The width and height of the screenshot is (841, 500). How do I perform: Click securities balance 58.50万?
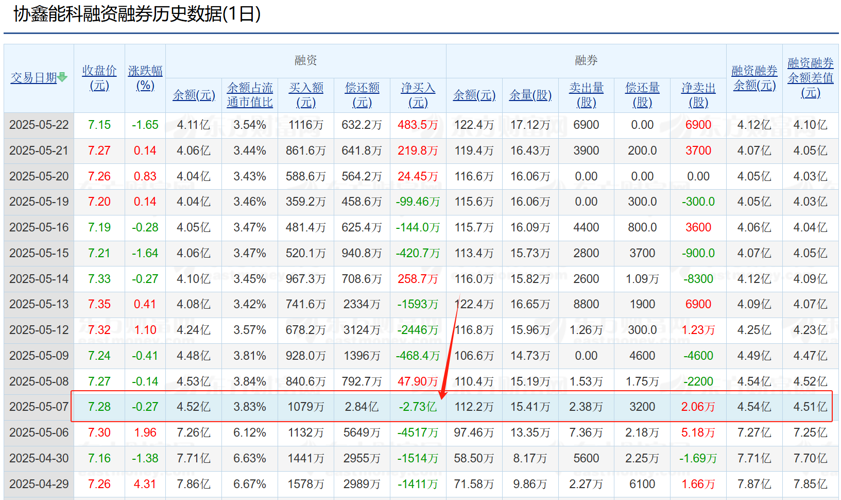[474, 458]
